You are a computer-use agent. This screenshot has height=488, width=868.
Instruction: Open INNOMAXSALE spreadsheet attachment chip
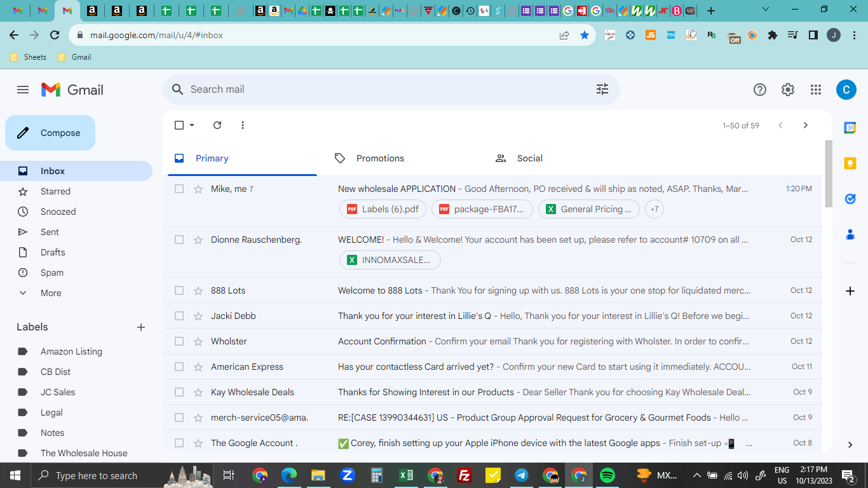coord(390,260)
